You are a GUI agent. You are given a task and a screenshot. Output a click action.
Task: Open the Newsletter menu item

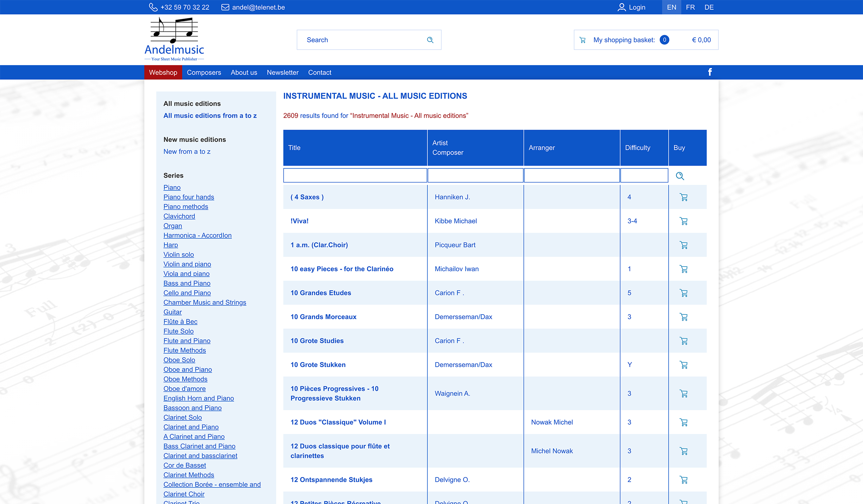(x=282, y=72)
